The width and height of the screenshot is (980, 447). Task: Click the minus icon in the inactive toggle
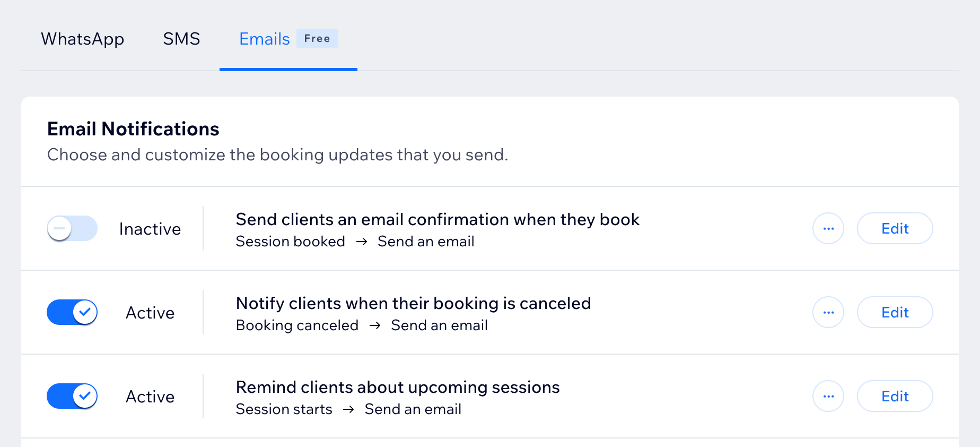coord(59,228)
